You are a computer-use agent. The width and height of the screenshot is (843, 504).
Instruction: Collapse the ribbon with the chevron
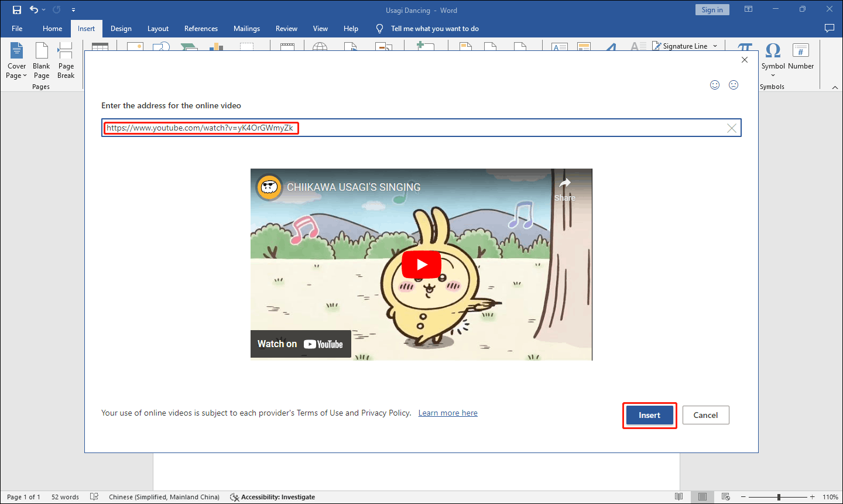835,87
